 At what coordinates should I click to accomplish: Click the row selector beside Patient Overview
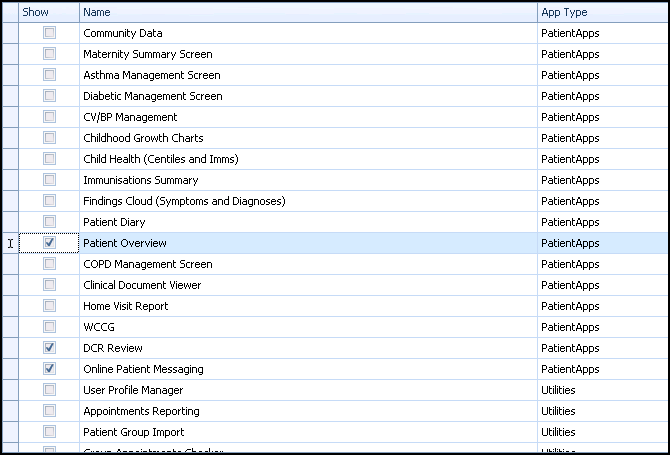10,243
